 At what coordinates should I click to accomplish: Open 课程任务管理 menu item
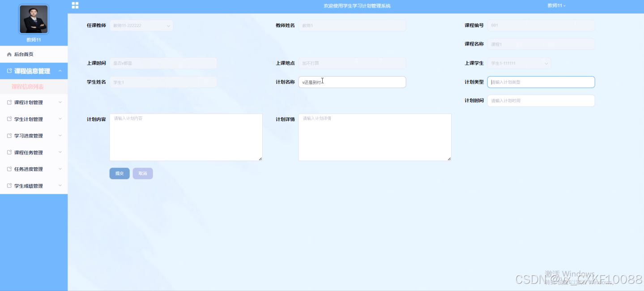click(34, 153)
